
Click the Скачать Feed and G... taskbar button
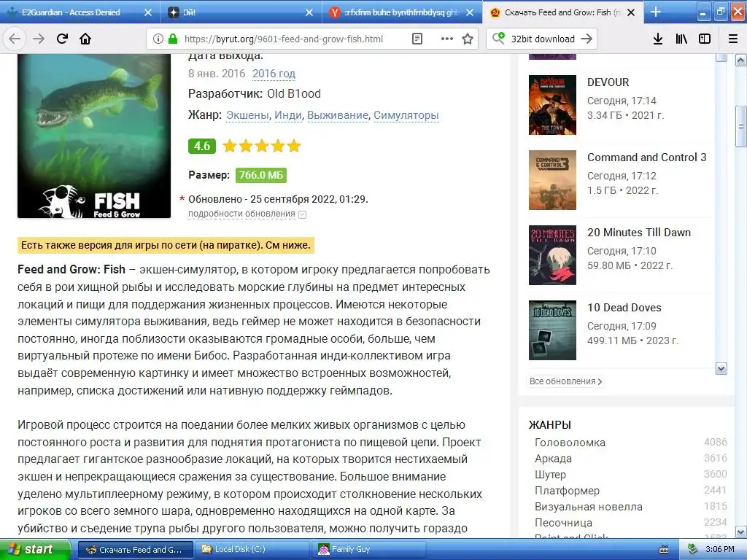point(136,550)
